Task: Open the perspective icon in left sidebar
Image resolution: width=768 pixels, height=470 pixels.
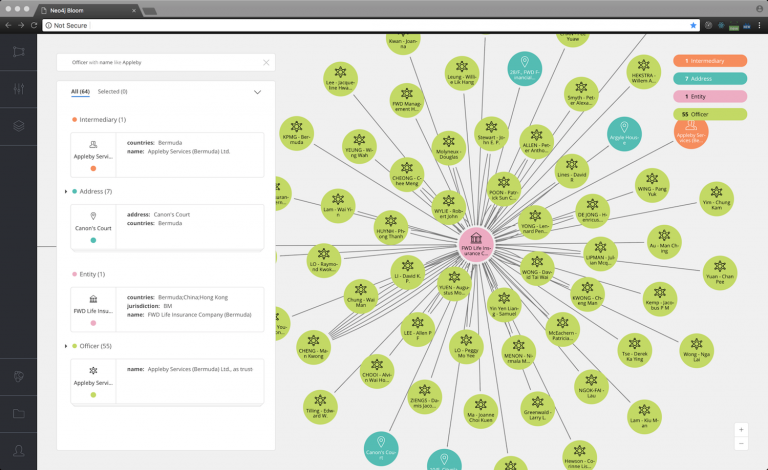Action: pyautogui.click(x=19, y=52)
